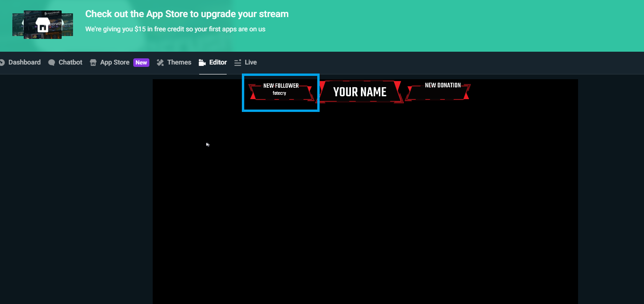This screenshot has width=644, height=304.
Task: Click the Editor camera icon
Action: click(x=202, y=63)
